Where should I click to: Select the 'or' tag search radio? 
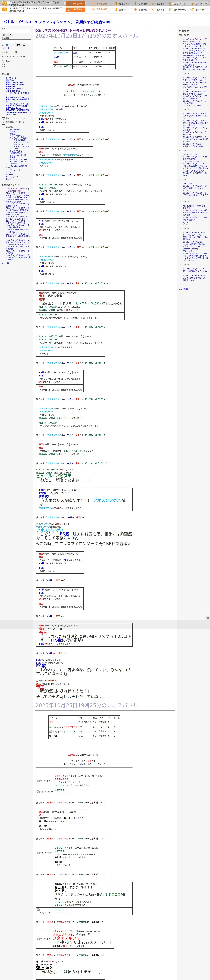tap(13, 45)
